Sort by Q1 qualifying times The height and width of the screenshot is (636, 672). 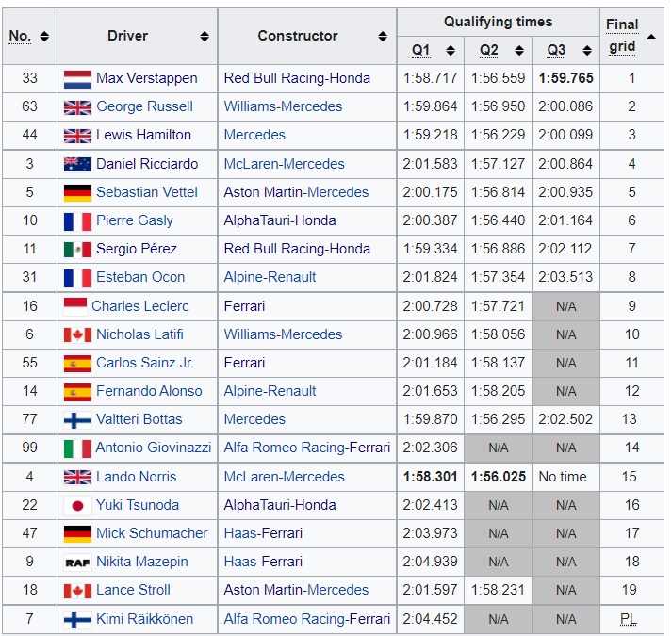[451, 51]
